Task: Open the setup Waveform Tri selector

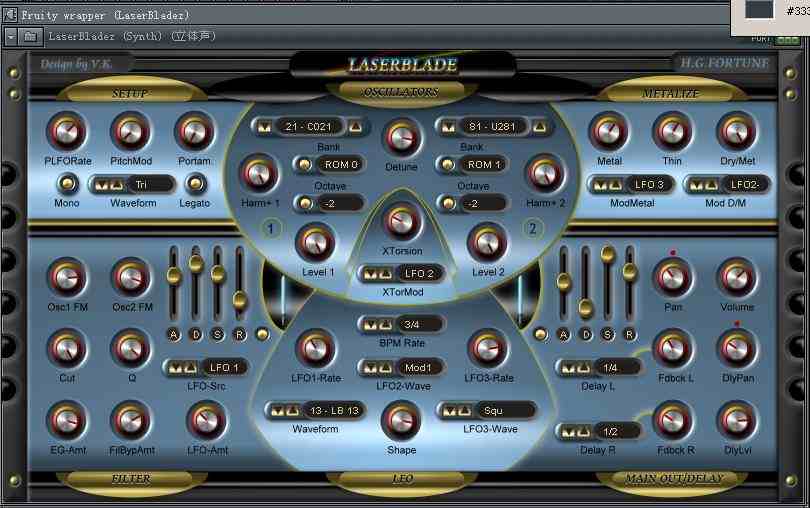Action: point(132,184)
